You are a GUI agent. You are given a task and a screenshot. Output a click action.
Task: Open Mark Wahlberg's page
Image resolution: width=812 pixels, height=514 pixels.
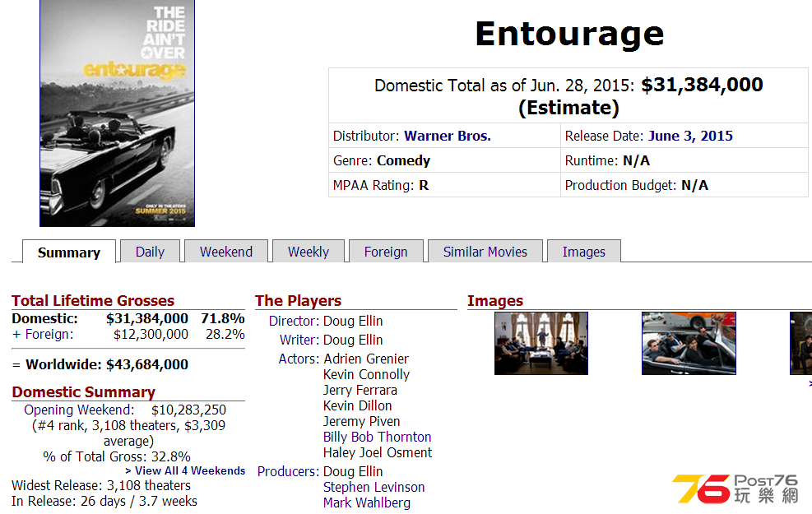pyautogui.click(x=367, y=502)
